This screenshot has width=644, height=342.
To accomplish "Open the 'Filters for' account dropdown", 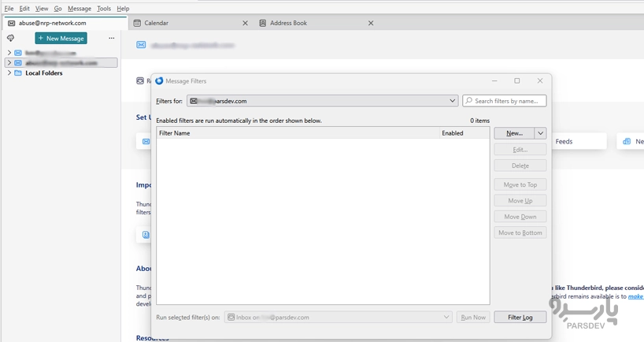I will click(453, 101).
